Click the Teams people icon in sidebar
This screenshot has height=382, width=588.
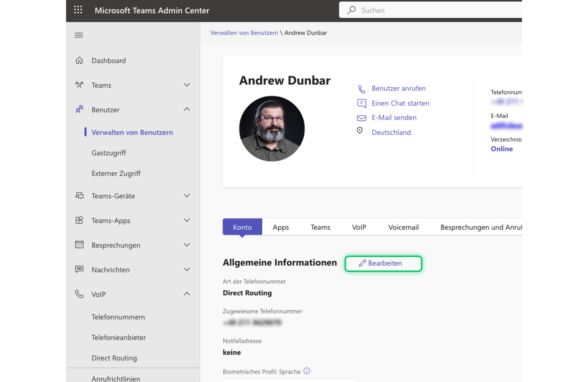pyautogui.click(x=79, y=85)
